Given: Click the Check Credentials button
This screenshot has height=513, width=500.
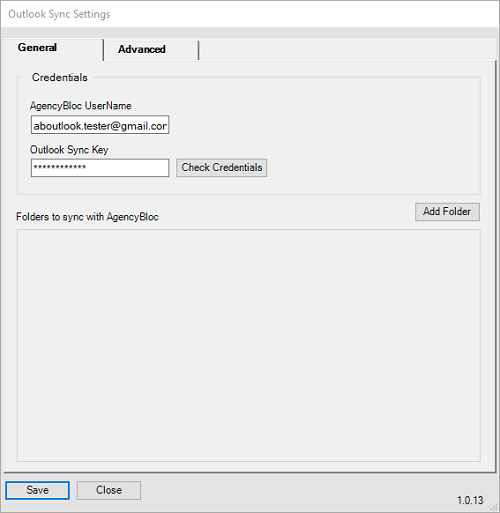Looking at the screenshot, I should [x=222, y=168].
